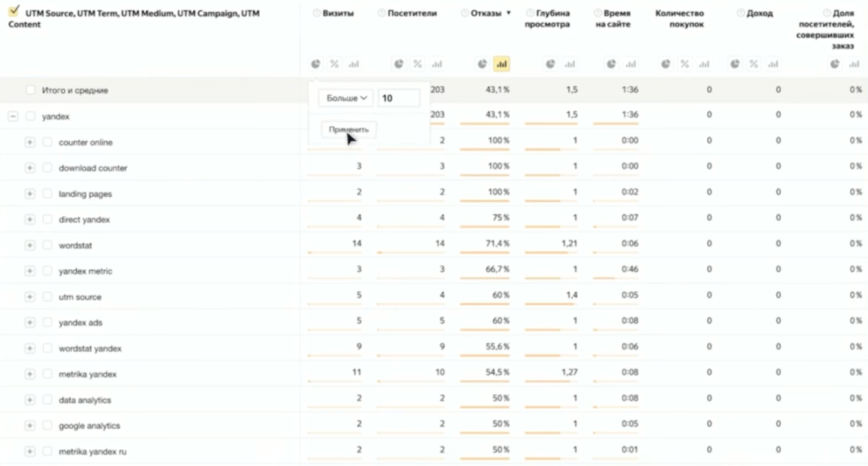The height and width of the screenshot is (466, 868).
Task: Click bar chart icon under Глубина просмотра
Action: (x=569, y=64)
